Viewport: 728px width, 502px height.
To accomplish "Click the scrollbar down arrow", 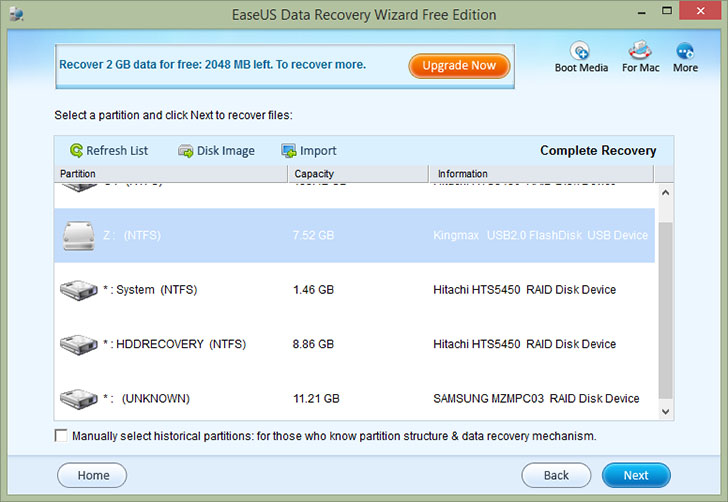I will [665, 411].
